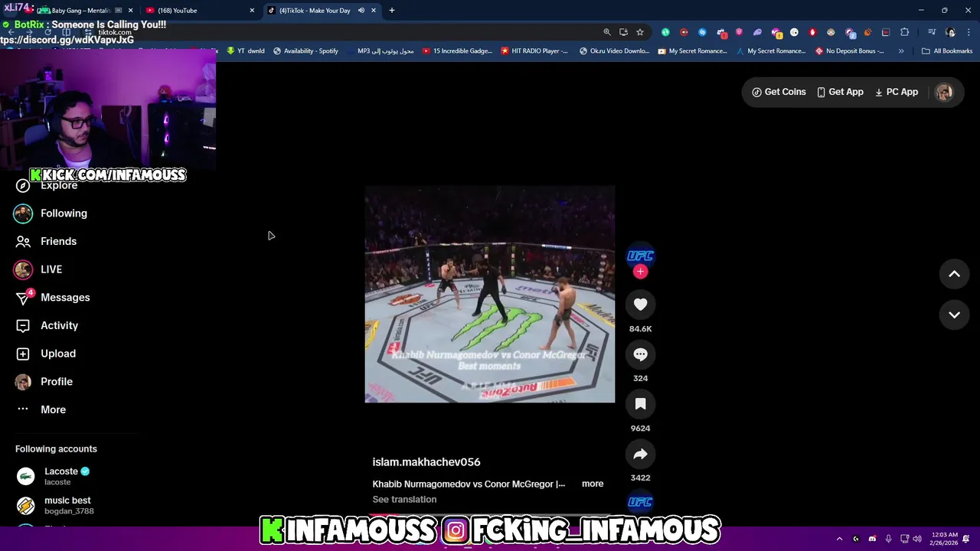Open 15 Incredible Gadgets bookmark

point(457,51)
